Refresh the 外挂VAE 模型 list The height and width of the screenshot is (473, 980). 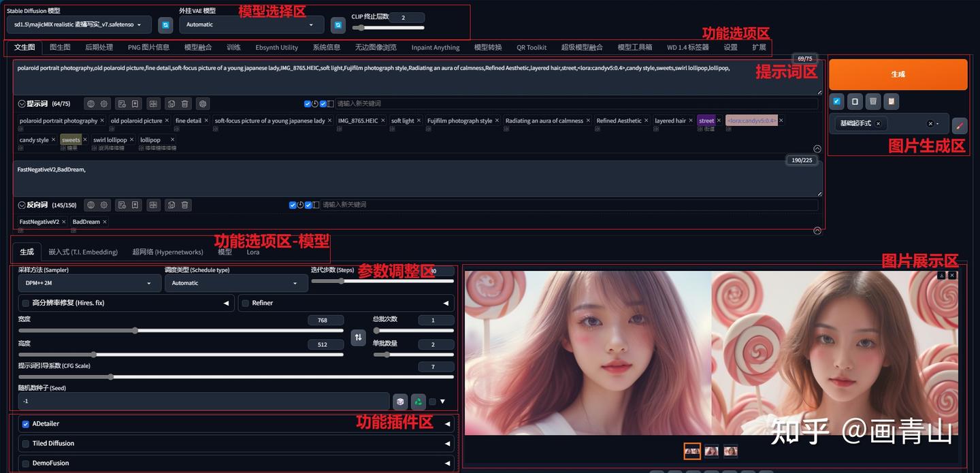(338, 24)
